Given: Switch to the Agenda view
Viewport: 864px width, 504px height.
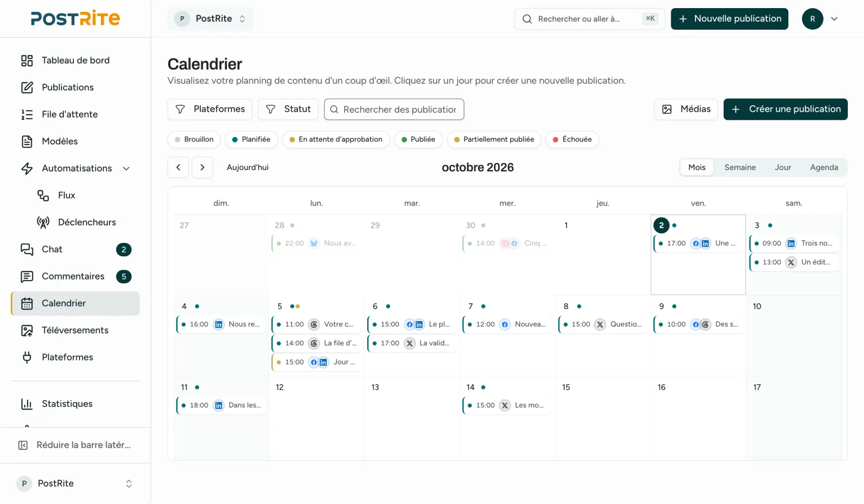Looking at the screenshot, I should (x=824, y=167).
